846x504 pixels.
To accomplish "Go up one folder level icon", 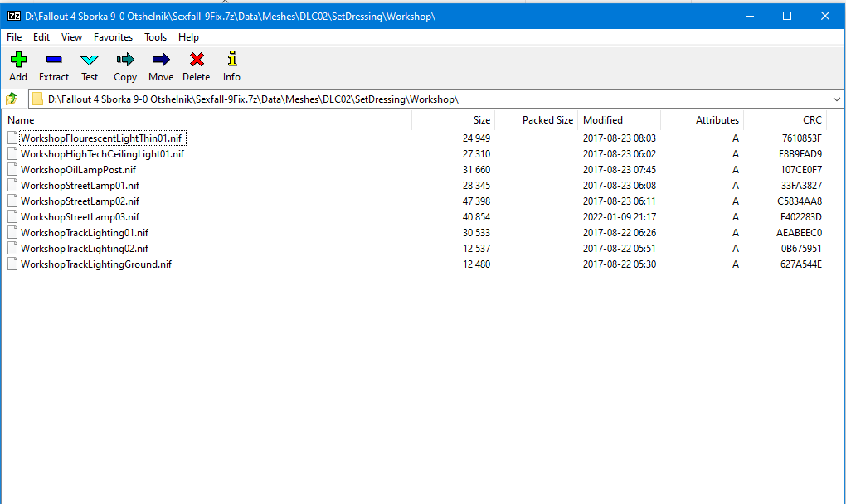I will point(12,99).
